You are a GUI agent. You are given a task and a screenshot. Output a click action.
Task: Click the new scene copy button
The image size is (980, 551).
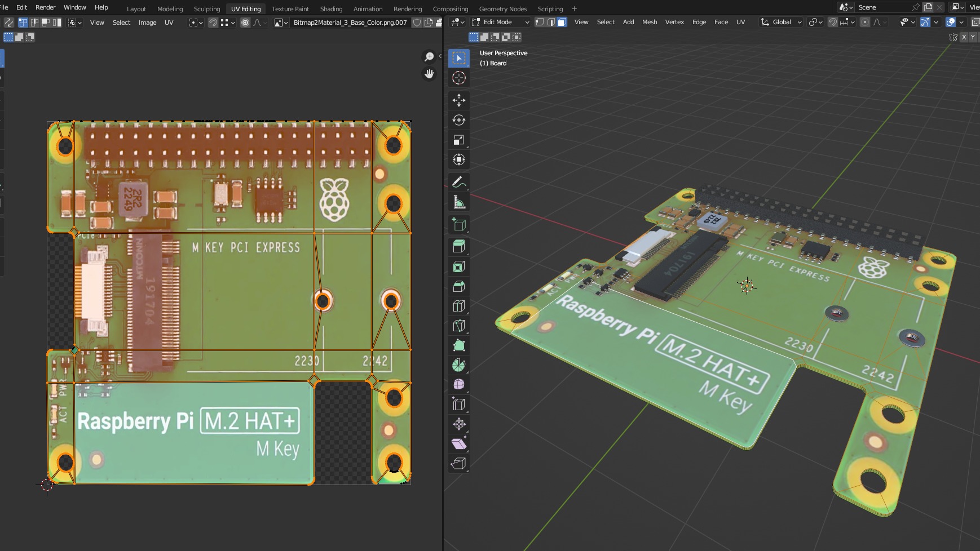(928, 7)
